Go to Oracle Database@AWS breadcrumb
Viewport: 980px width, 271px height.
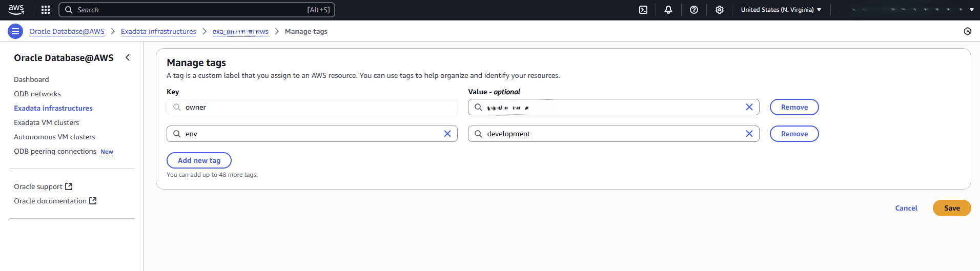tap(67, 31)
